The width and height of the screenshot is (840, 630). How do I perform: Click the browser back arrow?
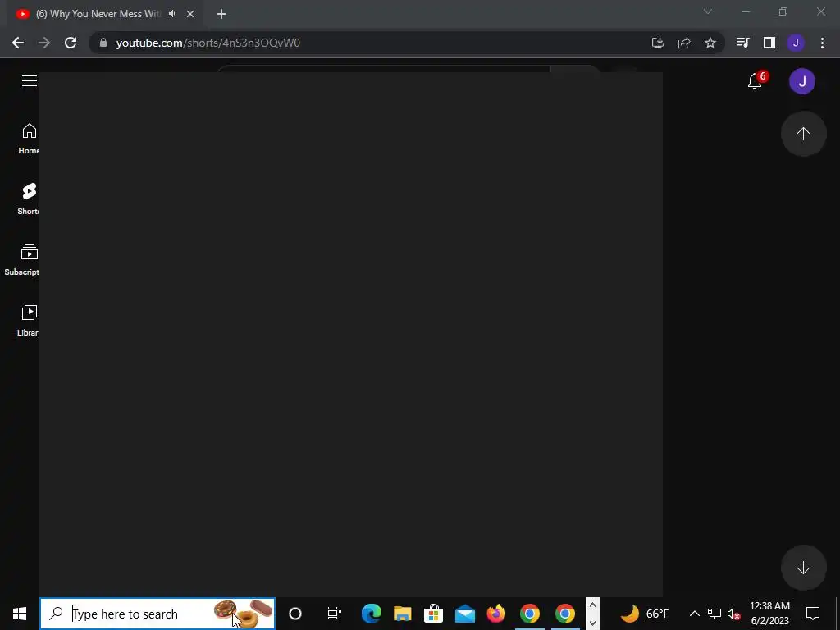18,43
